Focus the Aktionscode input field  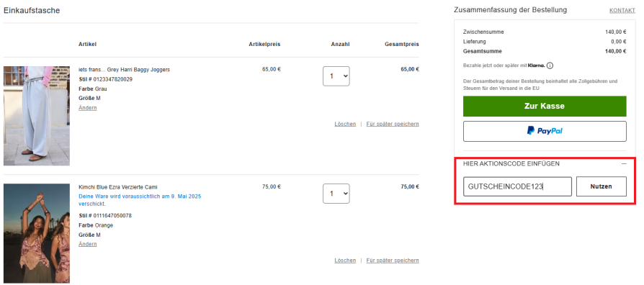(517, 186)
